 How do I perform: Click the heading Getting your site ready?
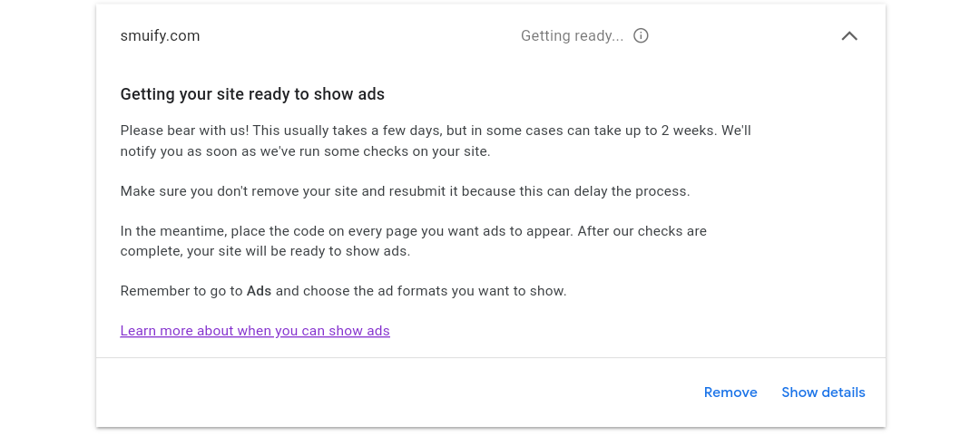pyautogui.click(x=252, y=94)
